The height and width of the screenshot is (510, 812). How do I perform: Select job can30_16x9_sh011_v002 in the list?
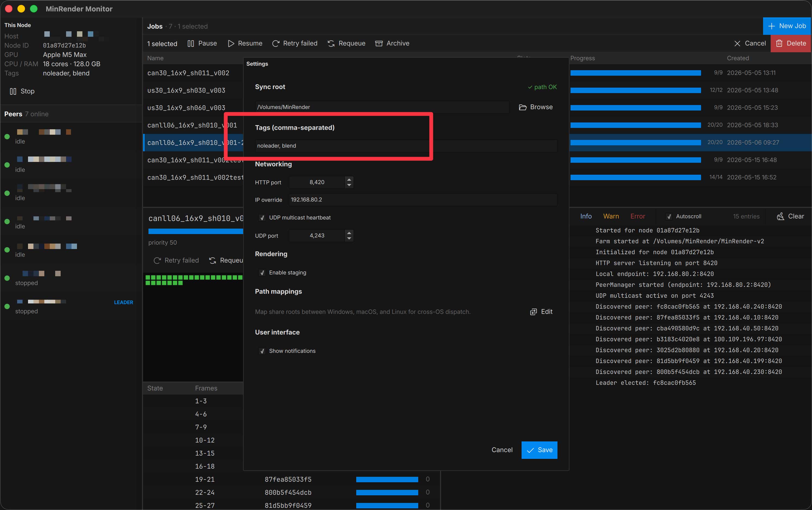click(x=188, y=73)
